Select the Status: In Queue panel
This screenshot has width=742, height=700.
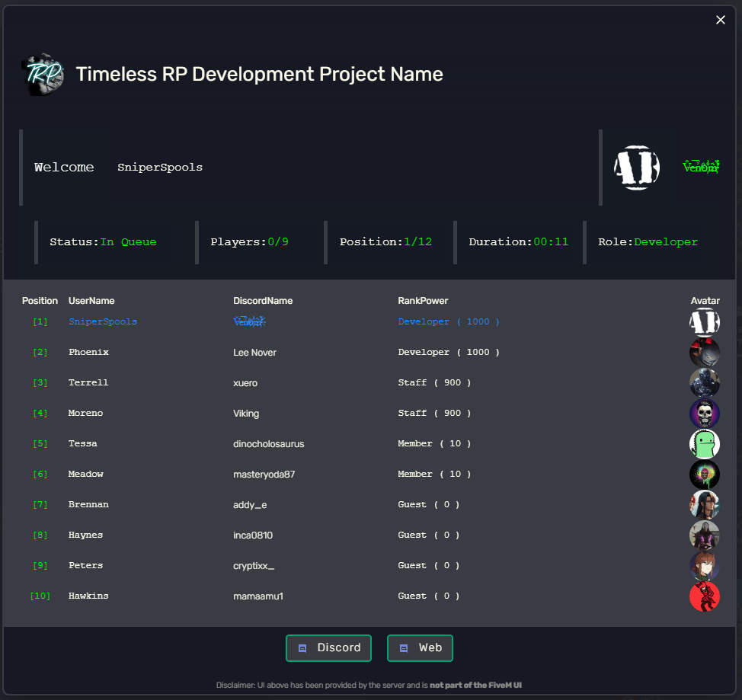click(104, 241)
